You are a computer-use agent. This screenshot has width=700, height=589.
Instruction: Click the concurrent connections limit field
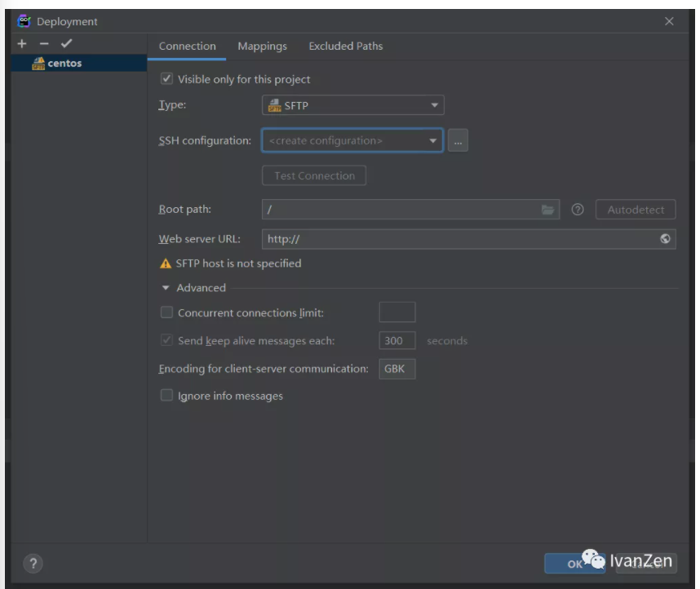click(x=397, y=312)
